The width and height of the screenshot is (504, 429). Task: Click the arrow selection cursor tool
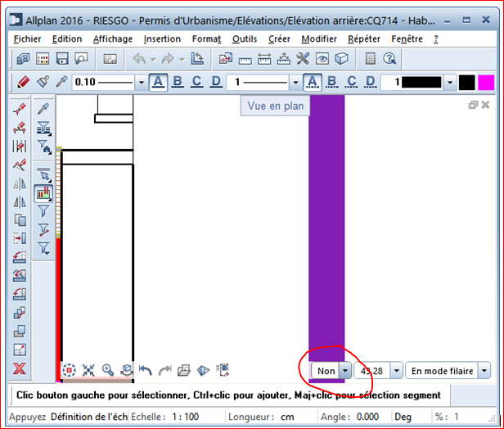(x=43, y=174)
